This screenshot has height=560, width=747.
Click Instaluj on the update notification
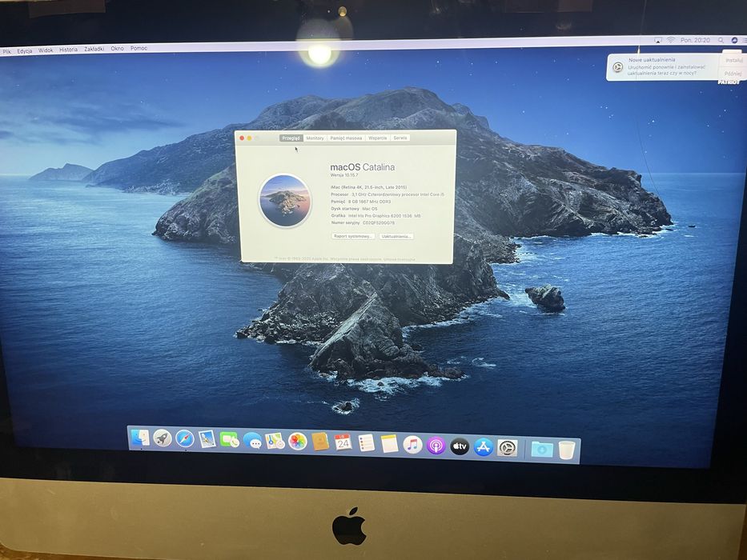point(734,61)
